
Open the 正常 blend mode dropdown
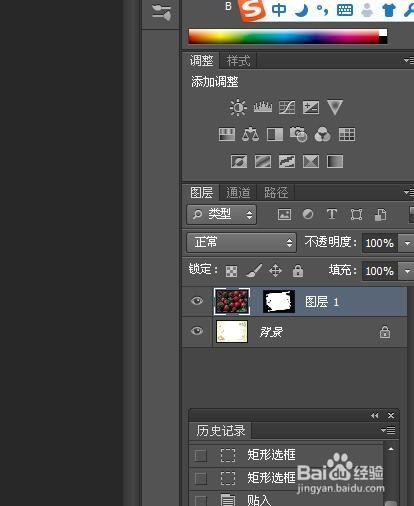[x=241, y=242]
